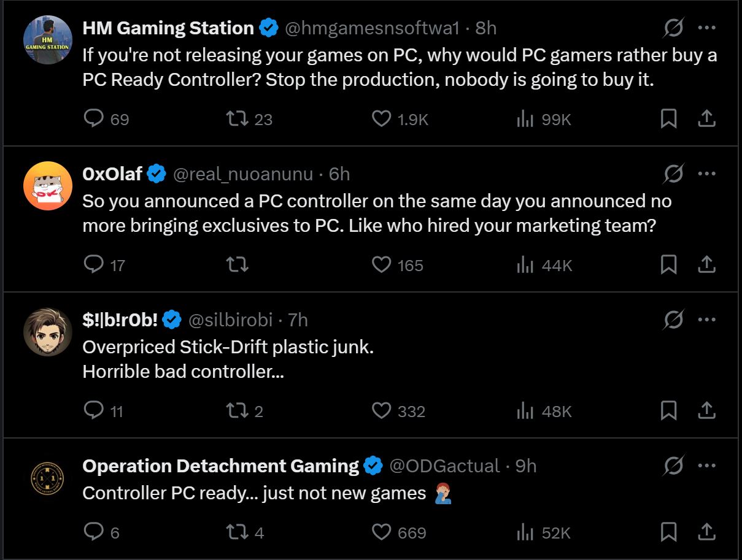742x560 pixels.
Task: Open the more options menu on 0xOlaf's tweet
Action: click(706, 174)
